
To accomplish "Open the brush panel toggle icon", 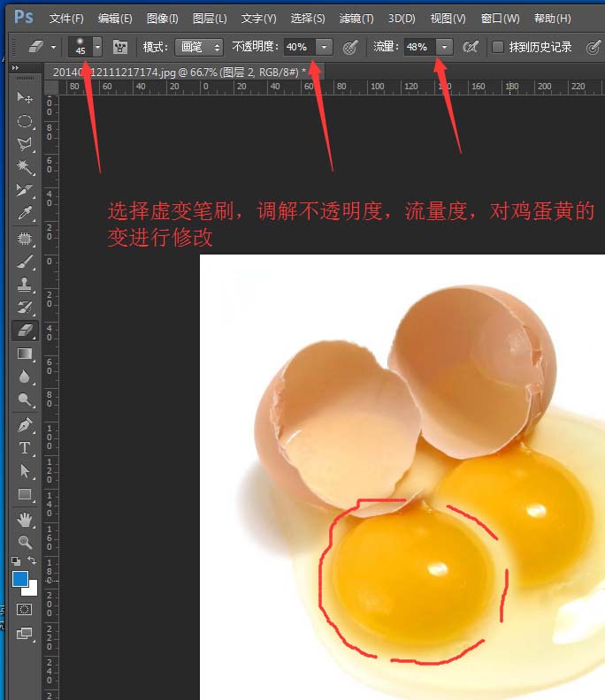I will coord(119,47).
